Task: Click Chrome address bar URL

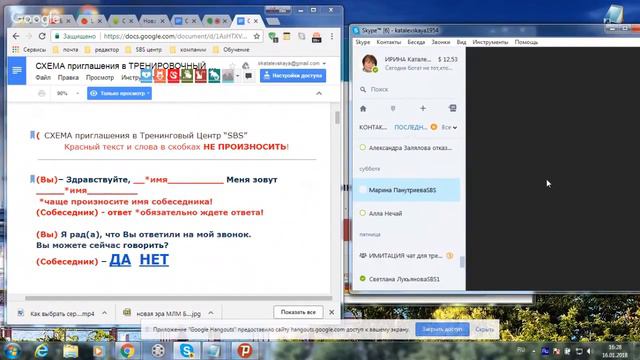Action: [175, 36]
